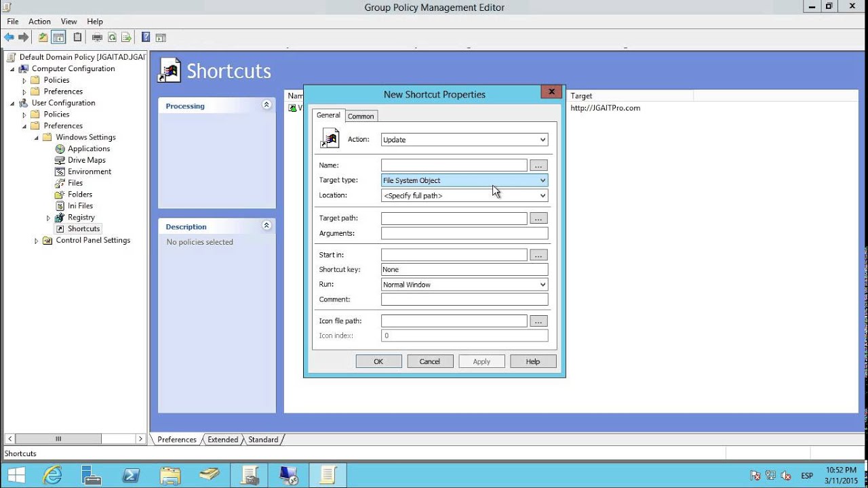Click the clipboard icon in the toolbar
The image size is (868, 488).
tap(77, 37)
